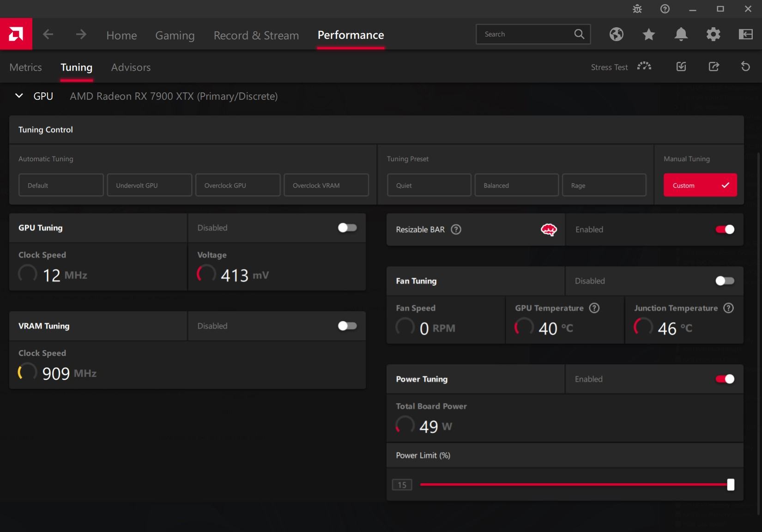This screenshot has width=762, height=532.
Task: Open favorites star icon
Action: [648, 34]
